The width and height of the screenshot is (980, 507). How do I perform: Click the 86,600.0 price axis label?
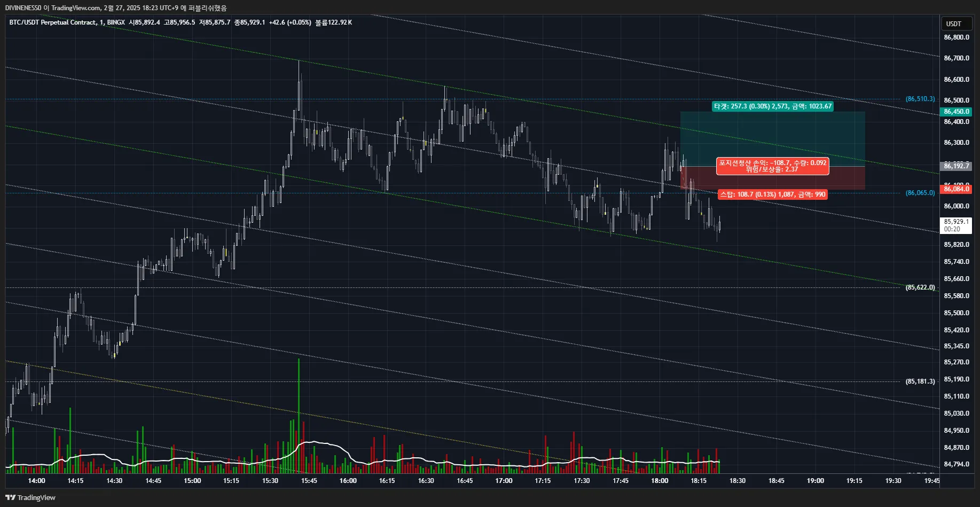pyautogui.click(x=956, y=80)
